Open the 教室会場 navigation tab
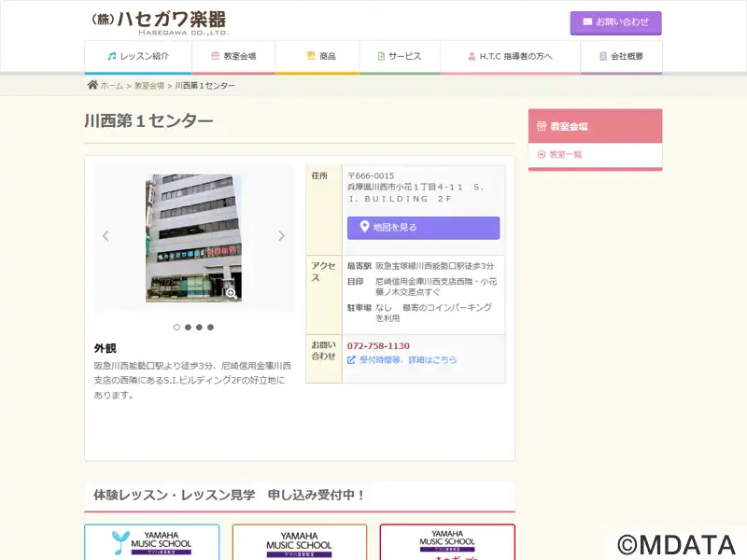Image resolution: width=747 pixels, height=560 pixels. pyautogui.click(x=233, y=57)
